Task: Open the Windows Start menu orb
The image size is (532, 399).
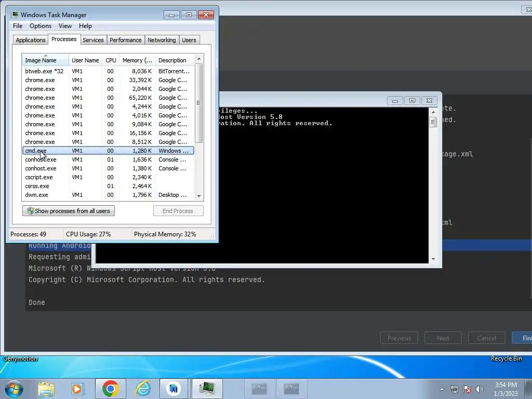Action: click(14, 389)
